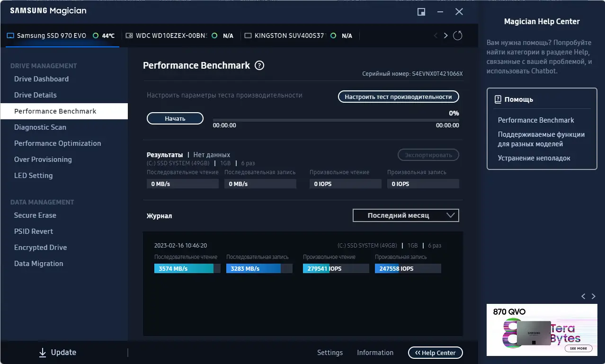Click the 247558 IOPS random write bar
Screen dimensions: 605x364
coord(408,268)
